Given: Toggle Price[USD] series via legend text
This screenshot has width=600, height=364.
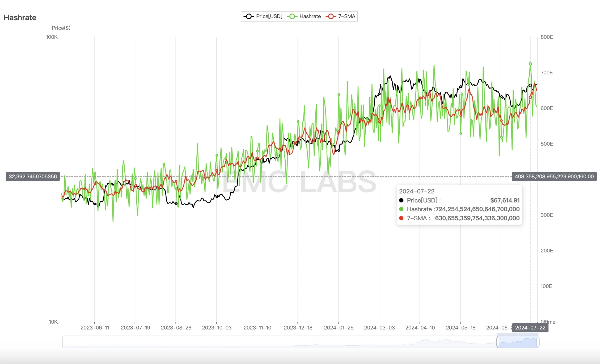Looking at the screenshot, I should point(269,16).
